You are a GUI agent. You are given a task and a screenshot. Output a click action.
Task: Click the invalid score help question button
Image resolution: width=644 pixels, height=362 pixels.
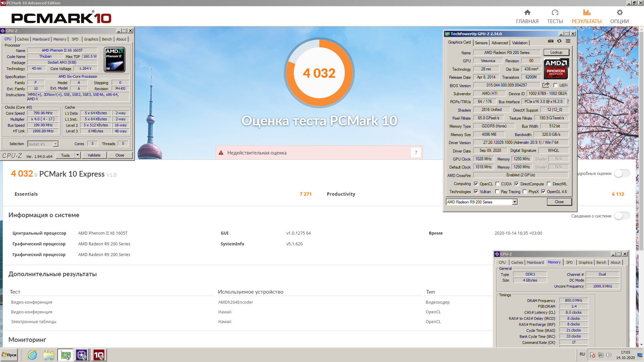(416, 153)
